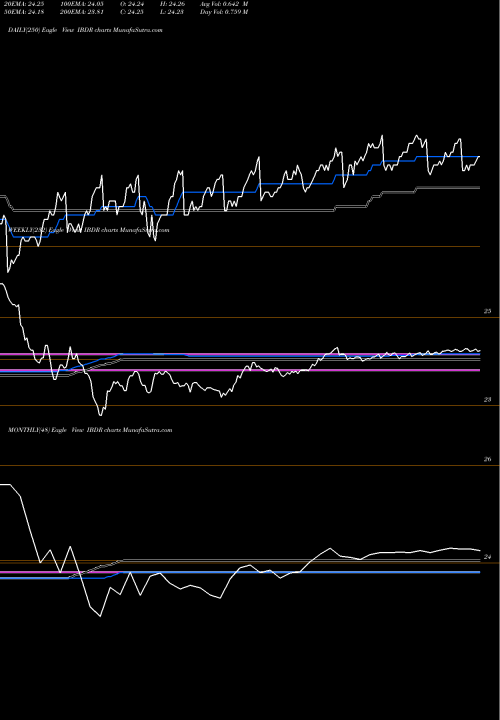Click the DAILY(250) Eagle View chart title
Viewport: 500px width, 720px height.
point(85,30)
